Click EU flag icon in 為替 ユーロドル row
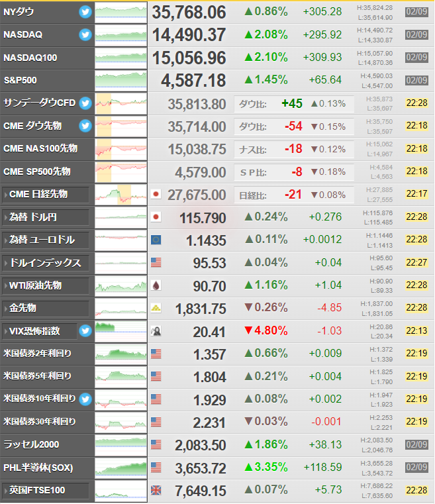Image resolution: width=435 pixels, height=504 pixels. point(156,240)
